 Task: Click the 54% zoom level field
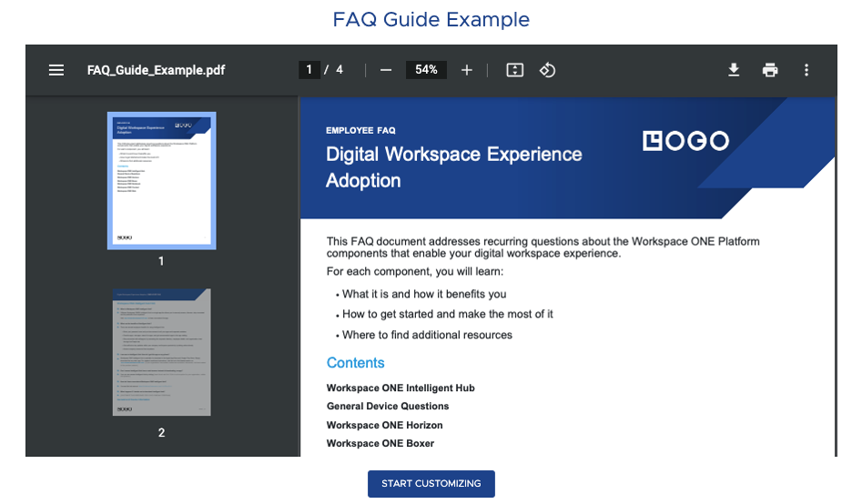pos(426,69)
